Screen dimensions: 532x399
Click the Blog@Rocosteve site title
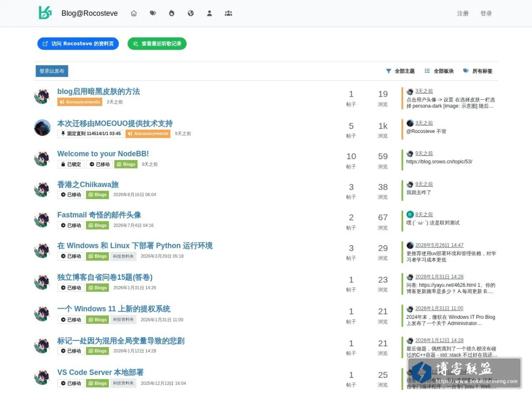[90, 13]
